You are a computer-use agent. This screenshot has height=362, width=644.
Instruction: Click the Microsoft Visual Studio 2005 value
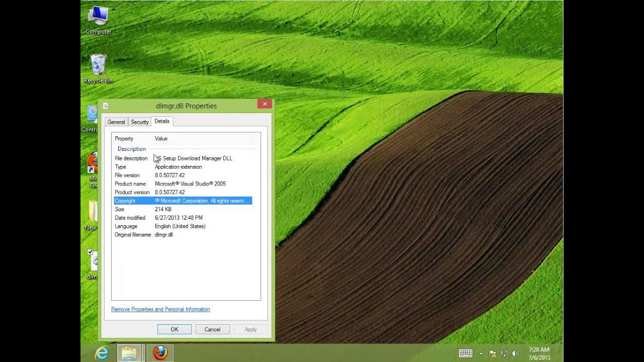[x=190, y=184]
